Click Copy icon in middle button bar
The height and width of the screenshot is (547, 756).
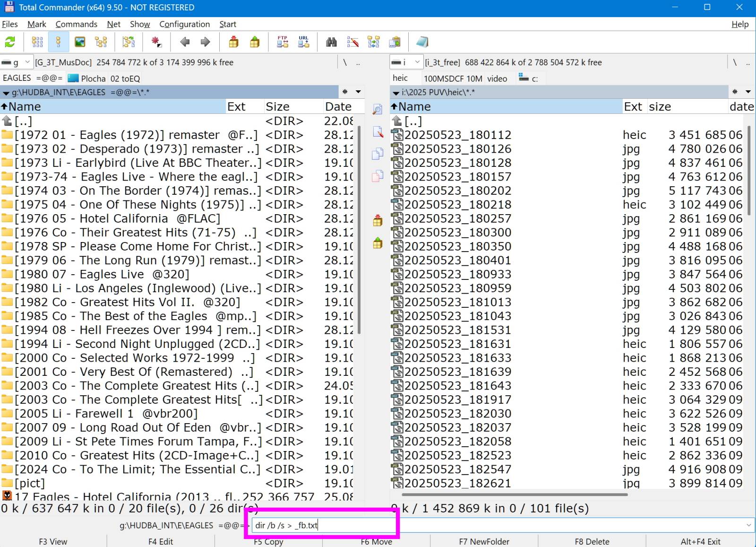click(378, 154)
